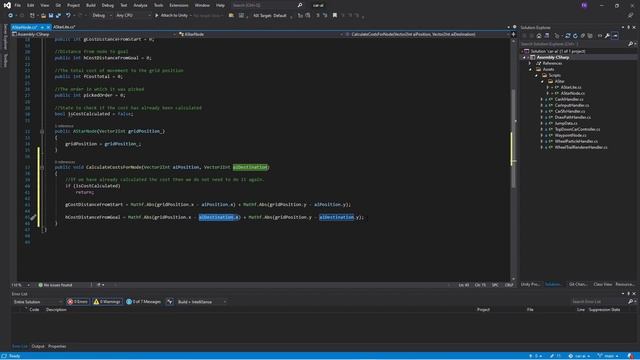Click the Refresh icon in Solution Explorer
The width and height of the screenshot is (640, 360).
click(575, 36)
